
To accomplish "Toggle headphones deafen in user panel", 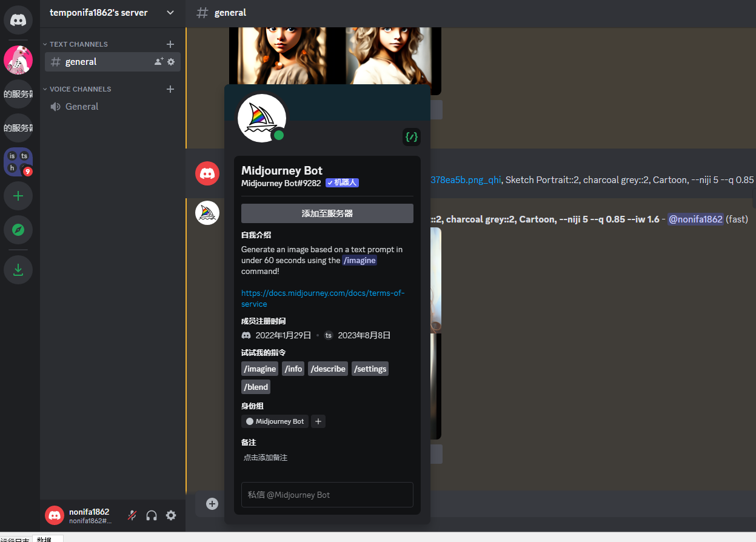I will 152,515.
